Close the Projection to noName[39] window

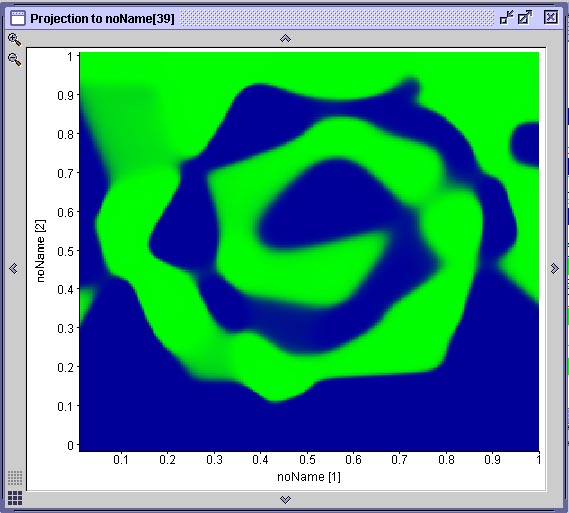pos(550,17)
